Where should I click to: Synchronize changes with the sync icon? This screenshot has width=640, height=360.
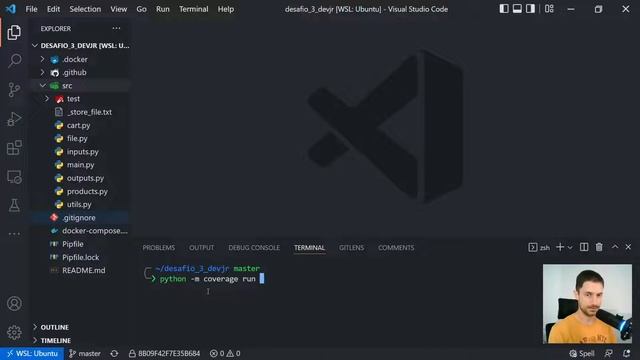114,353
